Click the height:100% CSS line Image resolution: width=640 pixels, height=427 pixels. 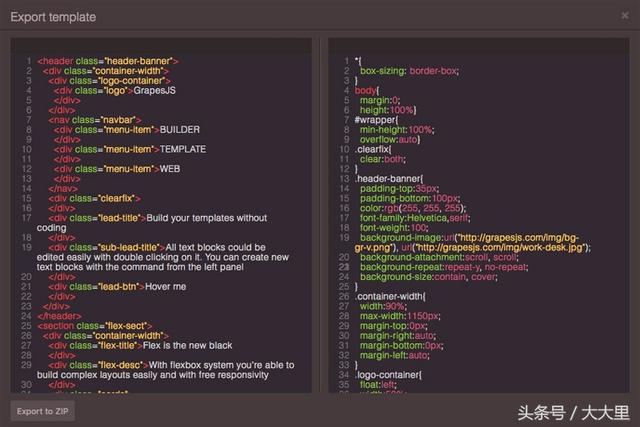388,110
